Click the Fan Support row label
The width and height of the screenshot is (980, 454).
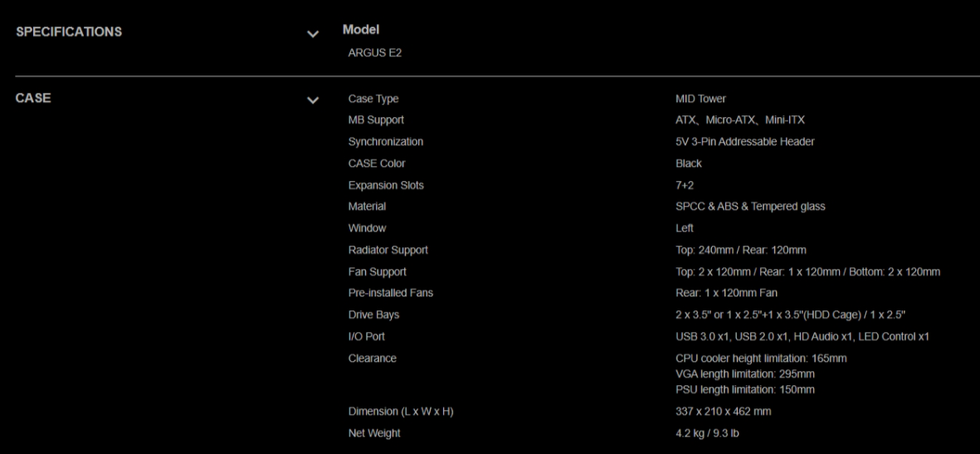[378, 271]
